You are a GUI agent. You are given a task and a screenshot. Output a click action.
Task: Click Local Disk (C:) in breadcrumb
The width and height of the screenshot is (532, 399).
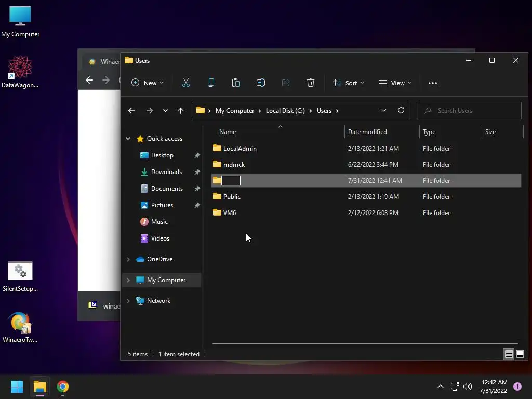click(285, 111)
